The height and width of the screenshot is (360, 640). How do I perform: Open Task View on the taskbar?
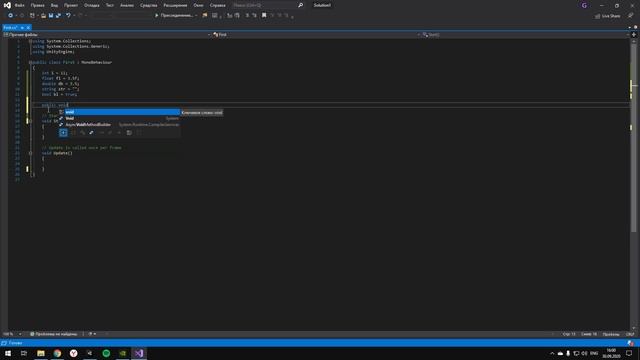tap(24, 353)
